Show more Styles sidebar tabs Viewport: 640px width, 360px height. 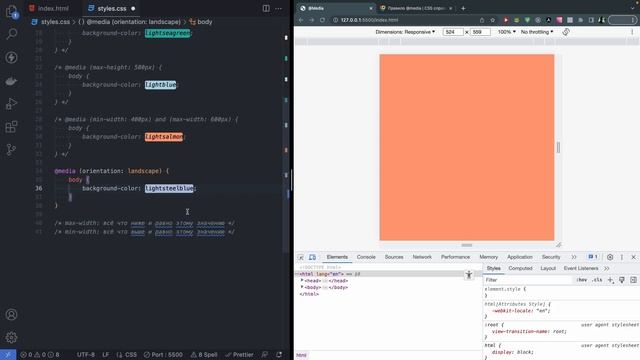coord(607,269)
